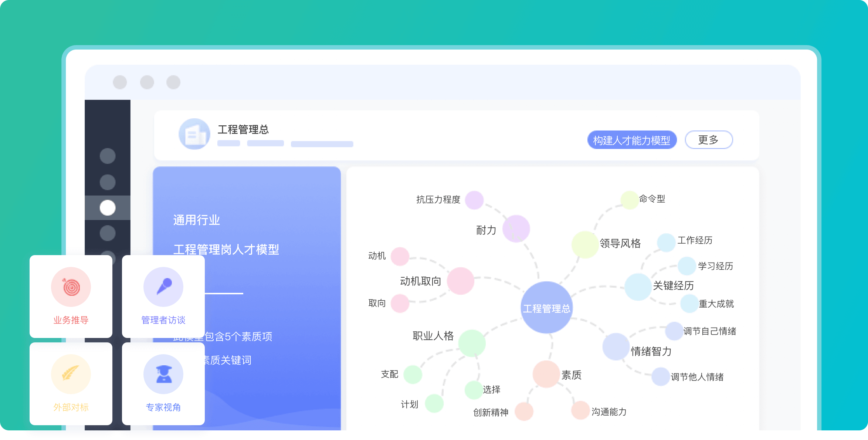This screenshot has height=440, width=868.
Task: Click the 支配 node circle
Action: [x=413, y=375]
